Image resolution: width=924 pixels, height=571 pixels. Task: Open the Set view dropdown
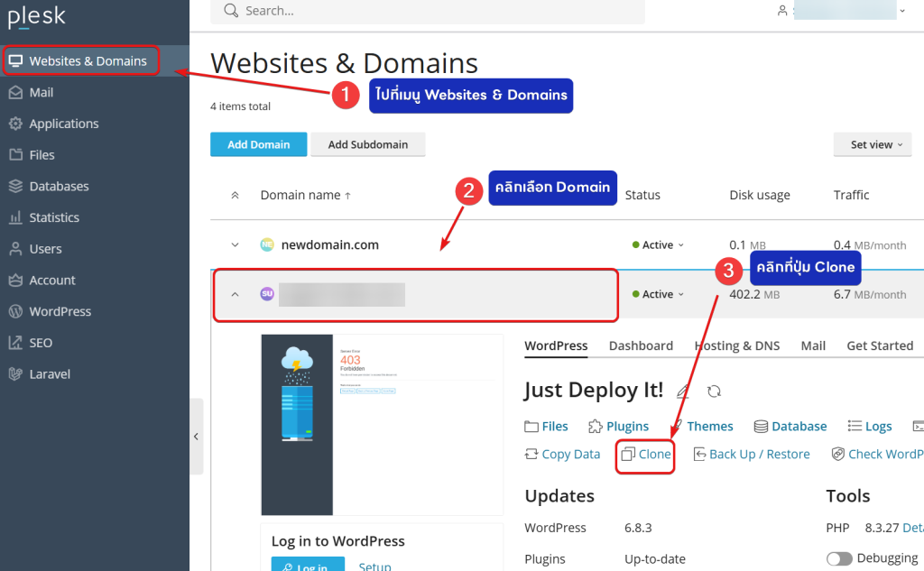(x=872, y=144)
